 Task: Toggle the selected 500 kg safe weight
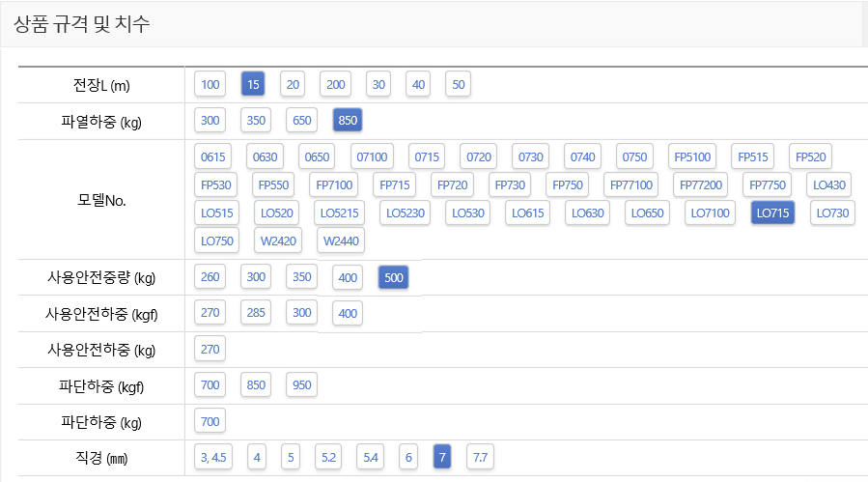click(x=394, y=277)
